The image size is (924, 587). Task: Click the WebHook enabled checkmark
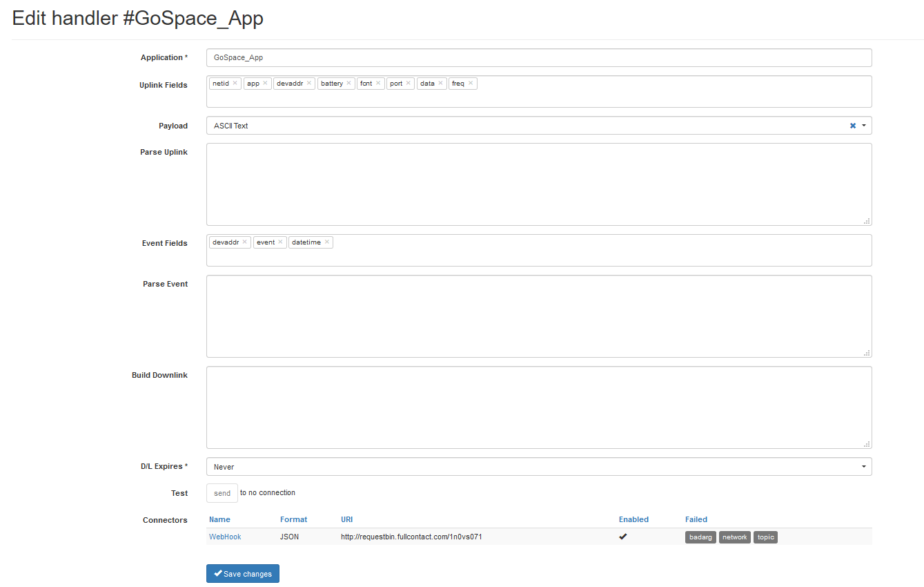coord(623,537)
